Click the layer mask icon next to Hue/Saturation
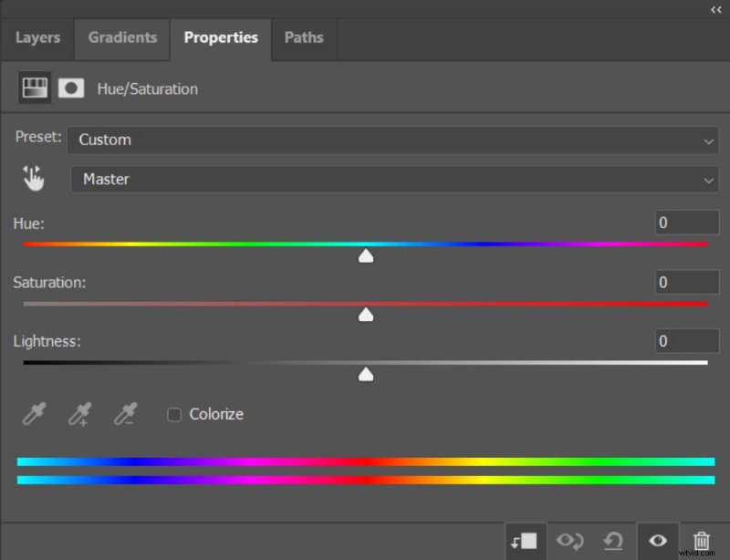 71,88
